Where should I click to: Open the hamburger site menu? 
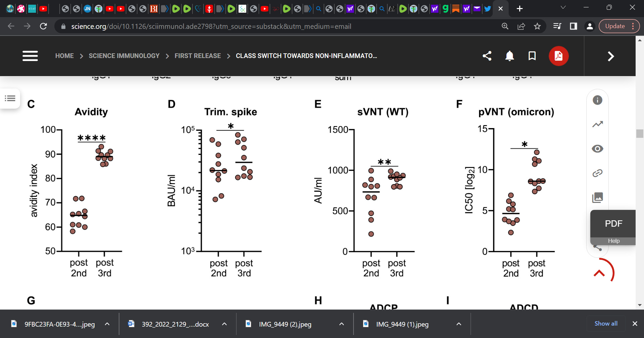30,56
